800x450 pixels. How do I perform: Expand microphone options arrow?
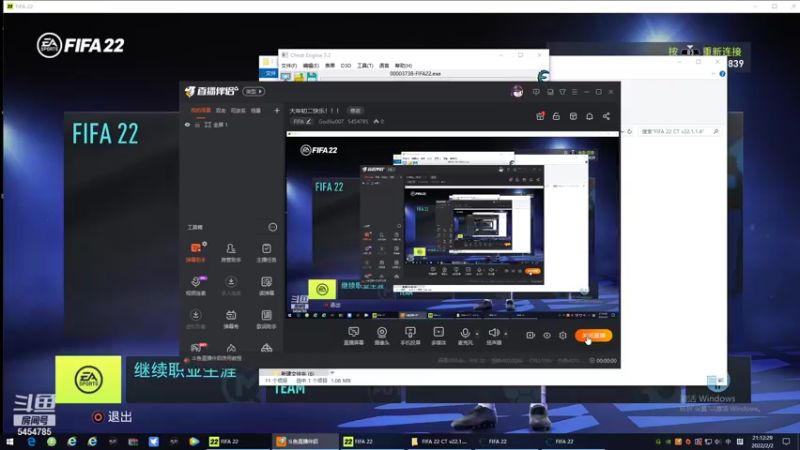pyautogui.click(x=477, y=334)
